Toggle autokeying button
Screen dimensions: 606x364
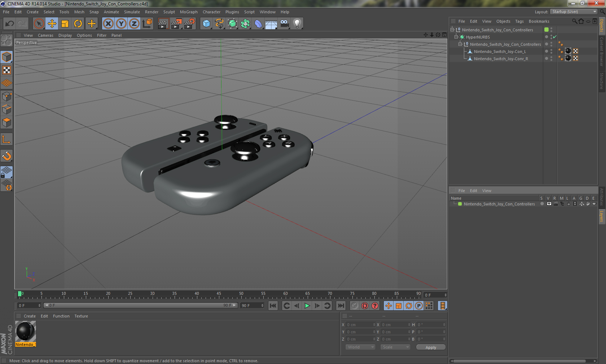point(365,306)
